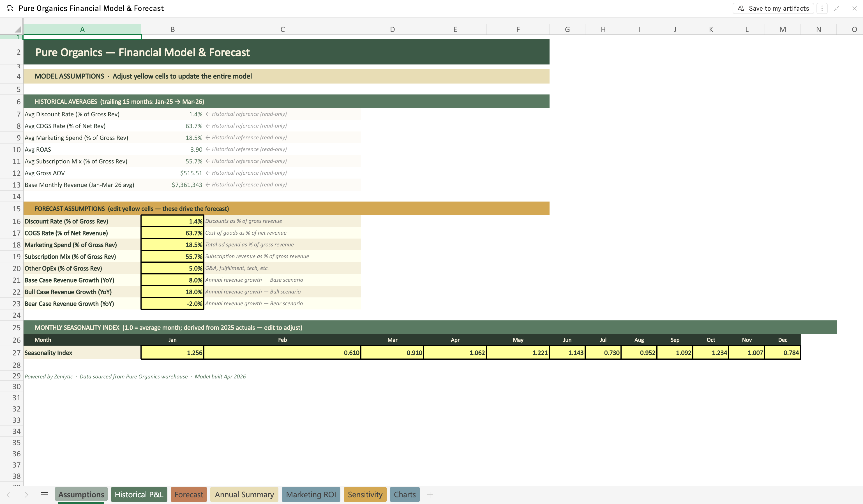Screen dimensions: 863x504
Task: Click the select-all corner triangle
Action: point(18,29)
